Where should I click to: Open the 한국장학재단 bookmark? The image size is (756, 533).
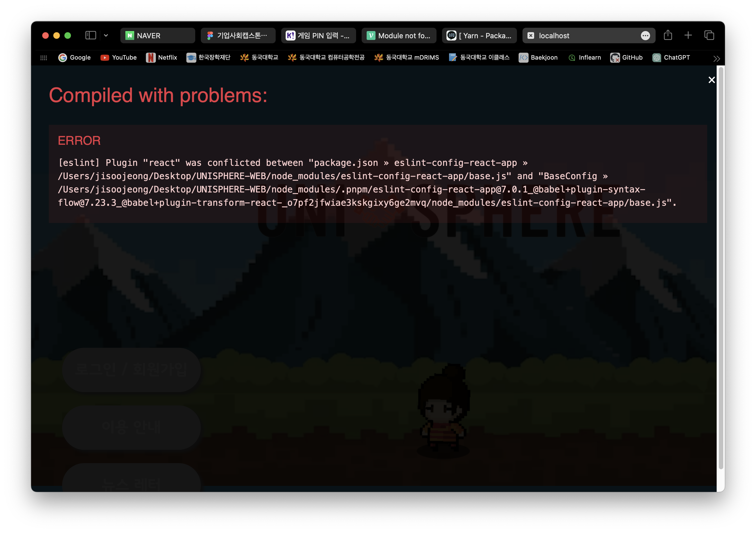(209, 58)
